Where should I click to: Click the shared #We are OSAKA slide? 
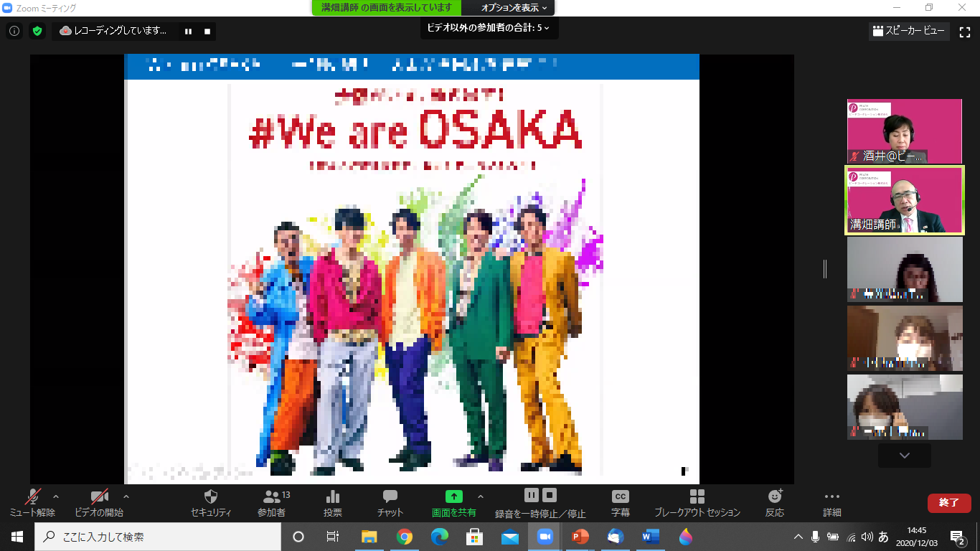[x=412, y=269]
